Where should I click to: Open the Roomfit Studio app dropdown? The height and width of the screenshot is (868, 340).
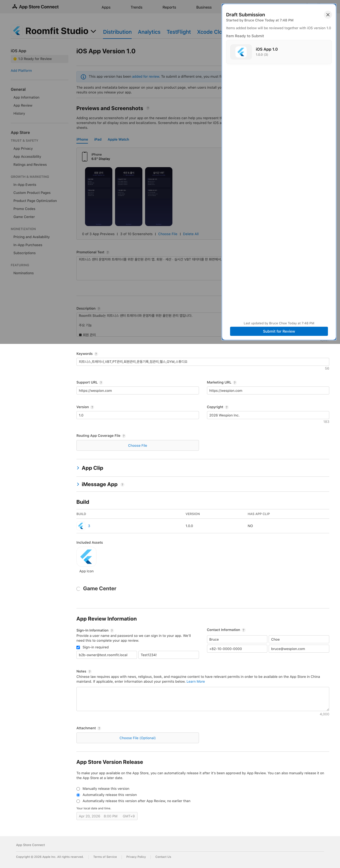click(x=93, y=31)
